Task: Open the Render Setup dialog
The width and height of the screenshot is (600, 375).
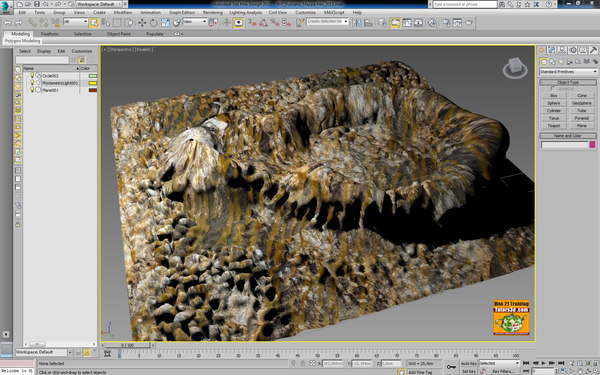Action: point(446,23)
